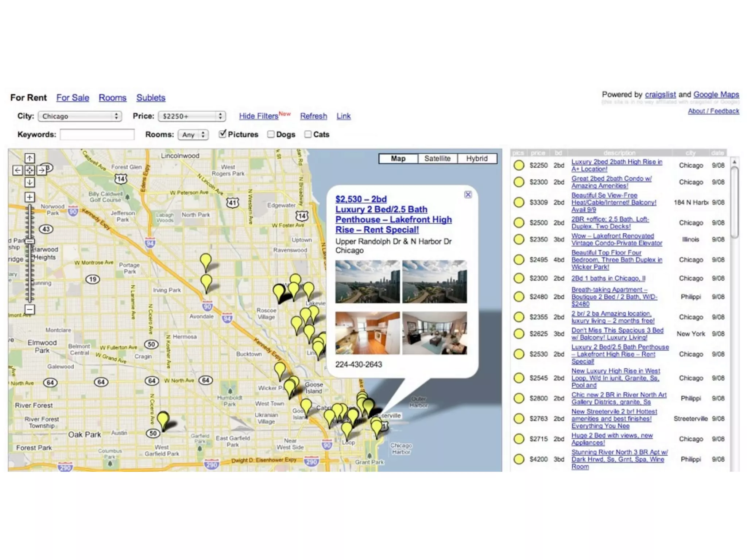The width and height of the screenshot is (747, 560).
Task: Click yellow marker beside the $4200 listing
Action: pyautogui.click(x=519, y=459)
